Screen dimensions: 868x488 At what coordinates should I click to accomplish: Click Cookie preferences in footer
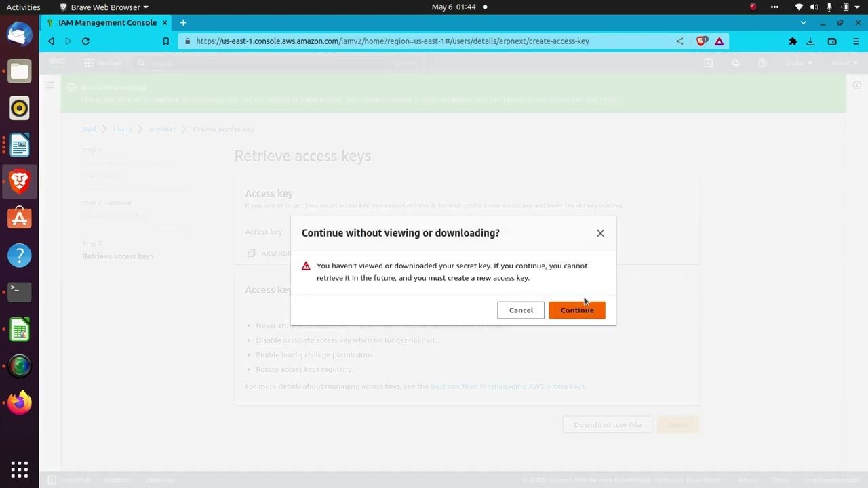tap(831, 480)
